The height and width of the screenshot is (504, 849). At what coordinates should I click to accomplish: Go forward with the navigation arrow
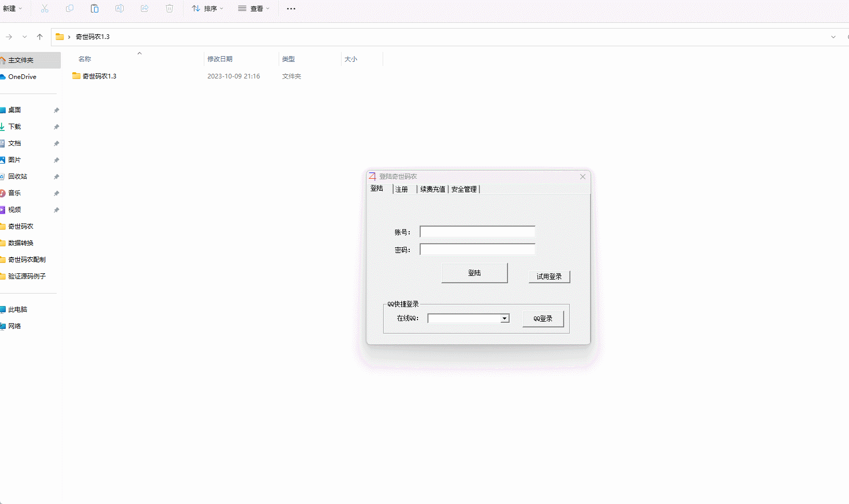(9, 37)
